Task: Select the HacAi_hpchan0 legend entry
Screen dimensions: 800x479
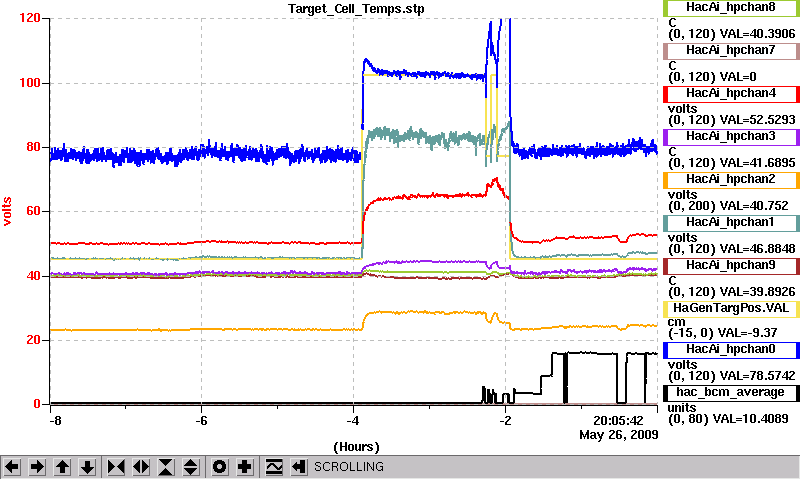Action: [x=731, y=349]
